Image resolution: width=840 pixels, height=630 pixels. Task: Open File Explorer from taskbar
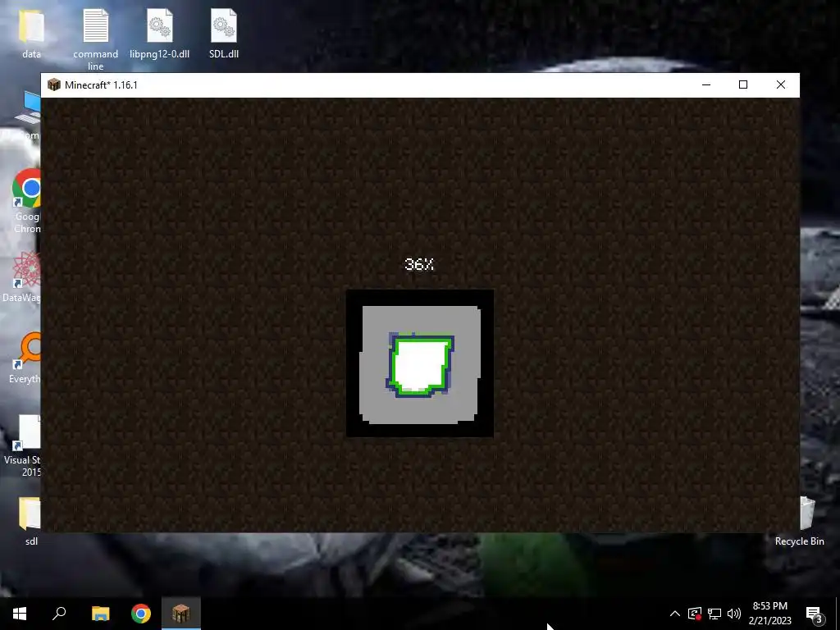click(x=100, y=614)
